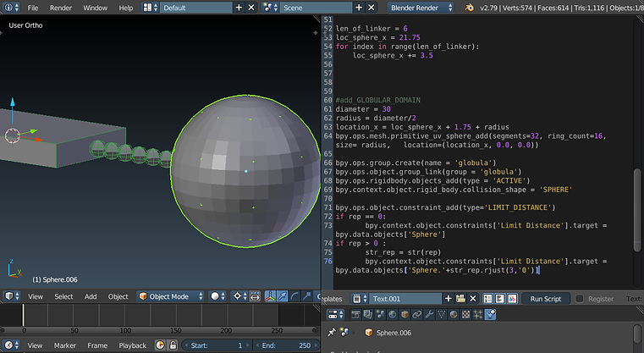Unlink the Text.001 block with X icon
The width and height of the screenshot is (644, 353).
[473, 299]
